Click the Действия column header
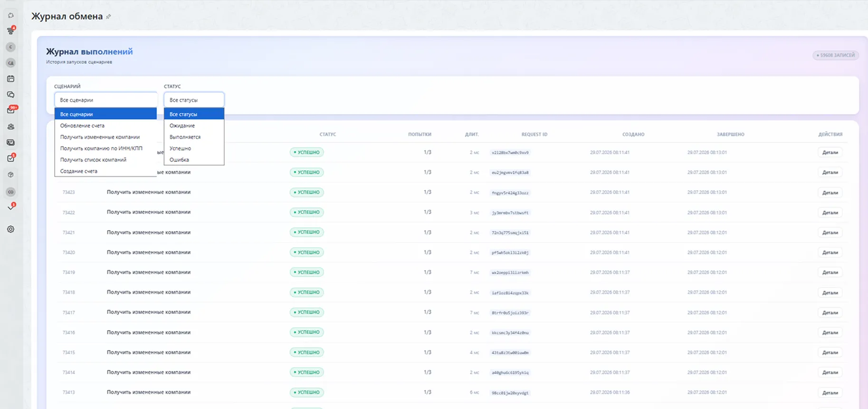868x409 pixels. pyautogui.click(x=830, y=135)
